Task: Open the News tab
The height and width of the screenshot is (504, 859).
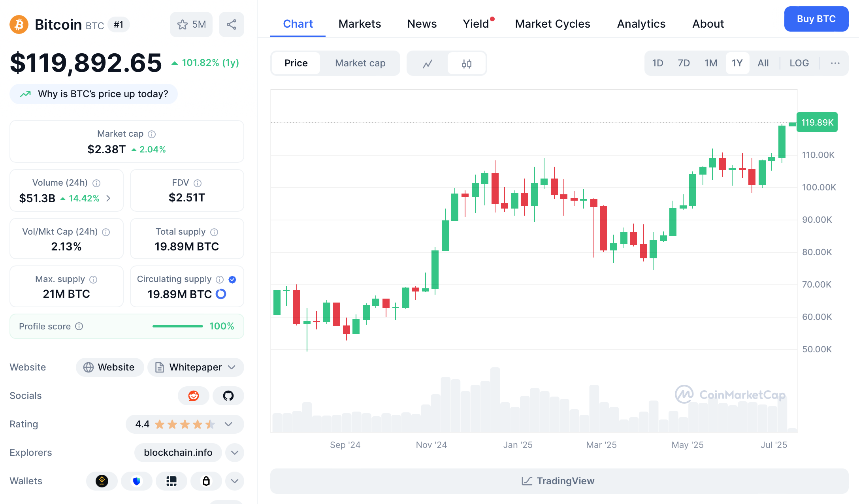Action: [422, 24]
